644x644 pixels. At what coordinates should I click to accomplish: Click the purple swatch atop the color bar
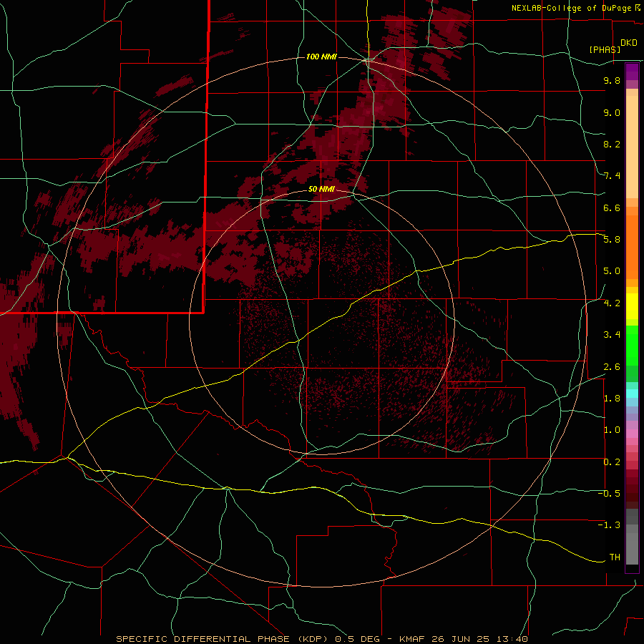tap(632, 72)
